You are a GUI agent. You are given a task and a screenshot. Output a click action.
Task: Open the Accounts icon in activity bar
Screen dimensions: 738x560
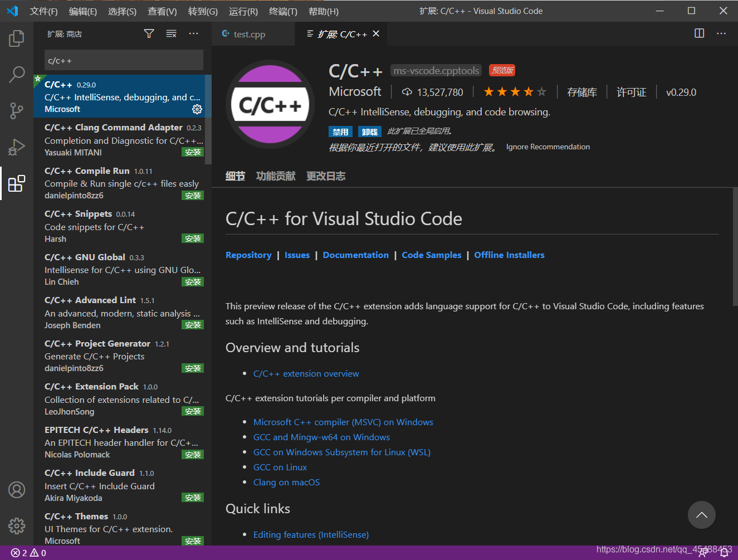(17, 490)
